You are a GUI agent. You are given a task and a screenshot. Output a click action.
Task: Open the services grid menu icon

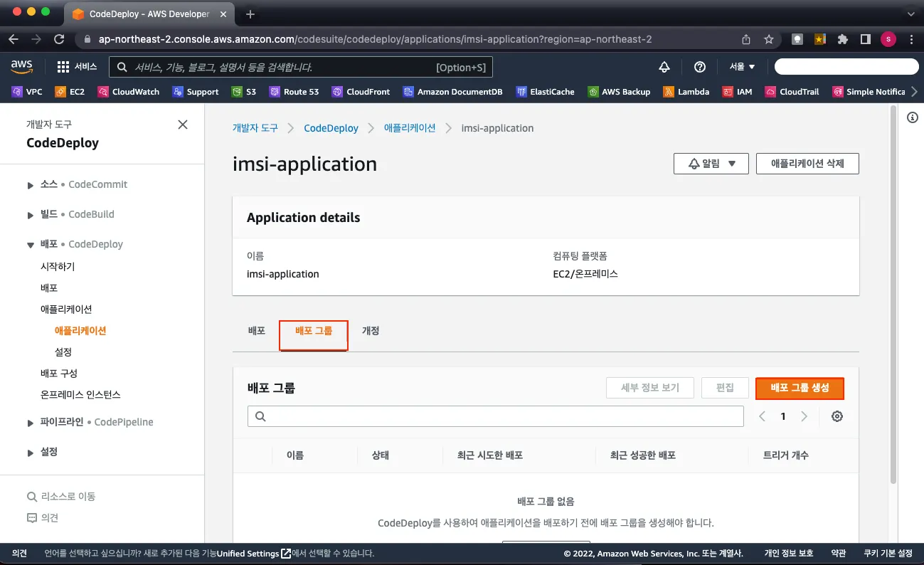point(63,67)
